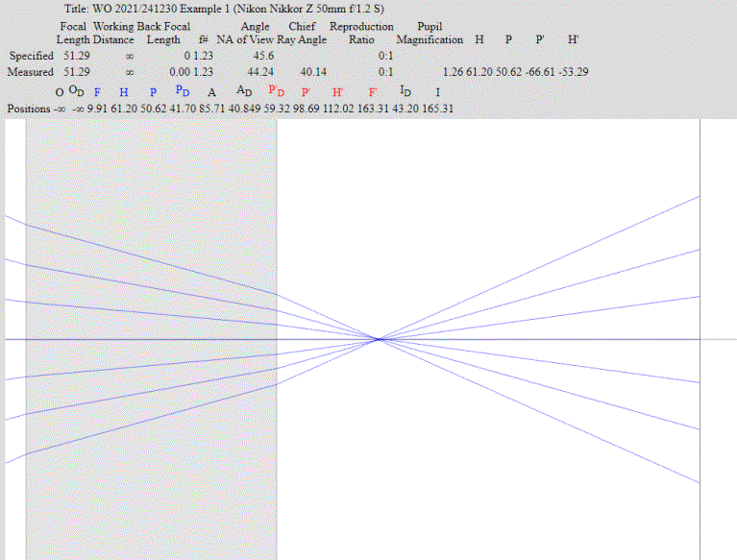
Task: Click the blue P symbol label
Action: (153, 92)
